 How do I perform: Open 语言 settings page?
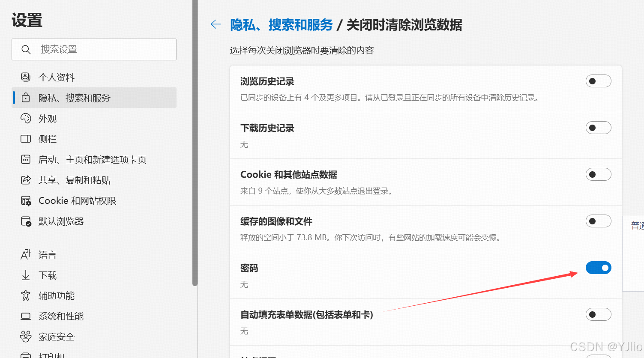tap(94, 254)
